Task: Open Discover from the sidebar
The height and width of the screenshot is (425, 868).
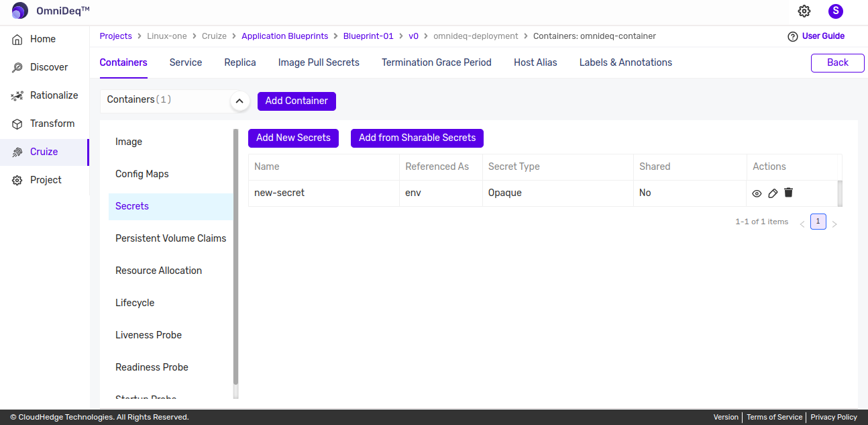Action: [48, 67]
